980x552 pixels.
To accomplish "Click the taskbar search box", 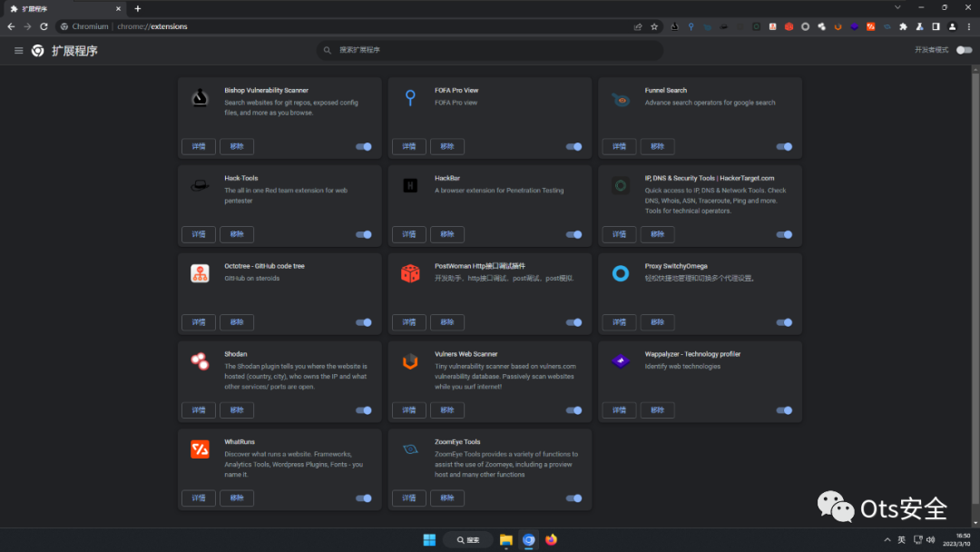I will (x=468, y=539).
